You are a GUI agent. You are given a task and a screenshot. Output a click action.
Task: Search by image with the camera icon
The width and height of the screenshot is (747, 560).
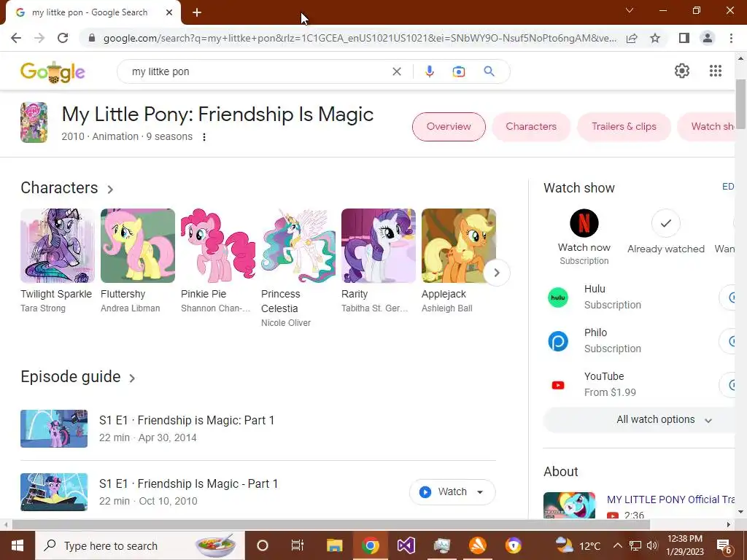click(458, 71)
